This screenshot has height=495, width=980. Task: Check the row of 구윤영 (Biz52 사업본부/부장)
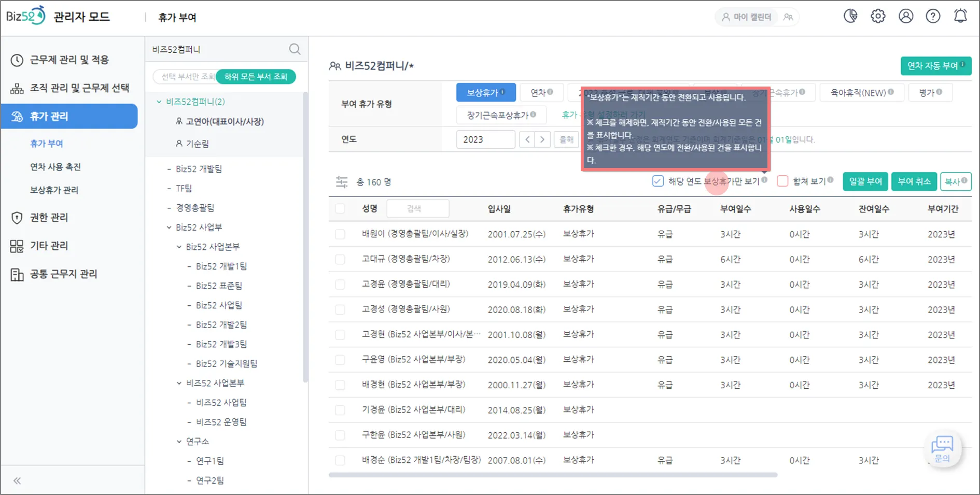[340, 360]
